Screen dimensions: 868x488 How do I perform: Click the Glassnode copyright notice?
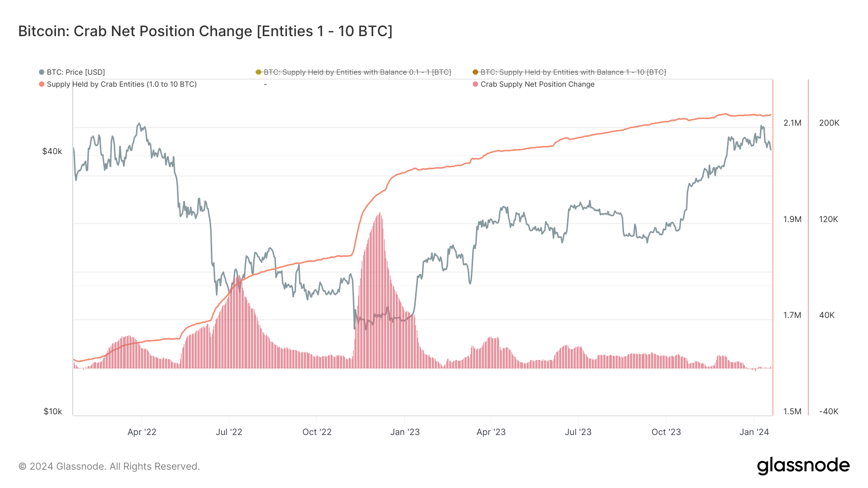pyautogui.click(x=109, y=467)
